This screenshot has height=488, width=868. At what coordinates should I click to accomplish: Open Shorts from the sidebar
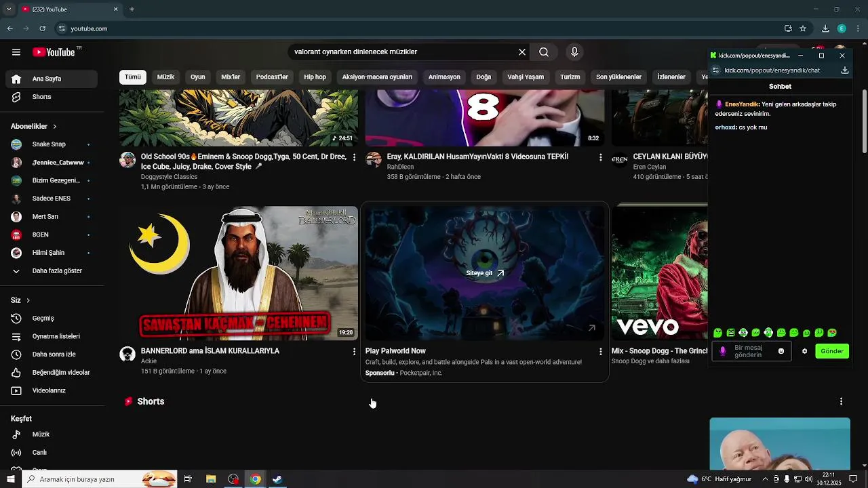[52, 97]
